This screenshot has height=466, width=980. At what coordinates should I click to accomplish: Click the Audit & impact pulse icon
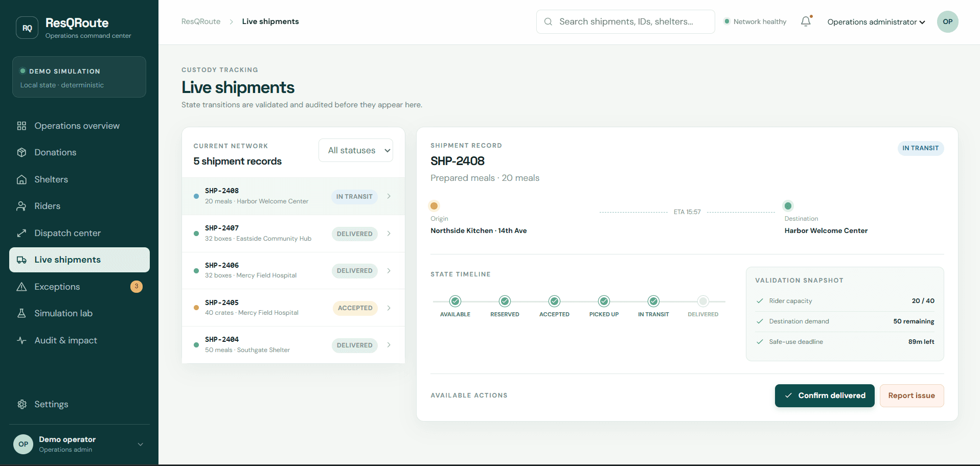point(21,340)
